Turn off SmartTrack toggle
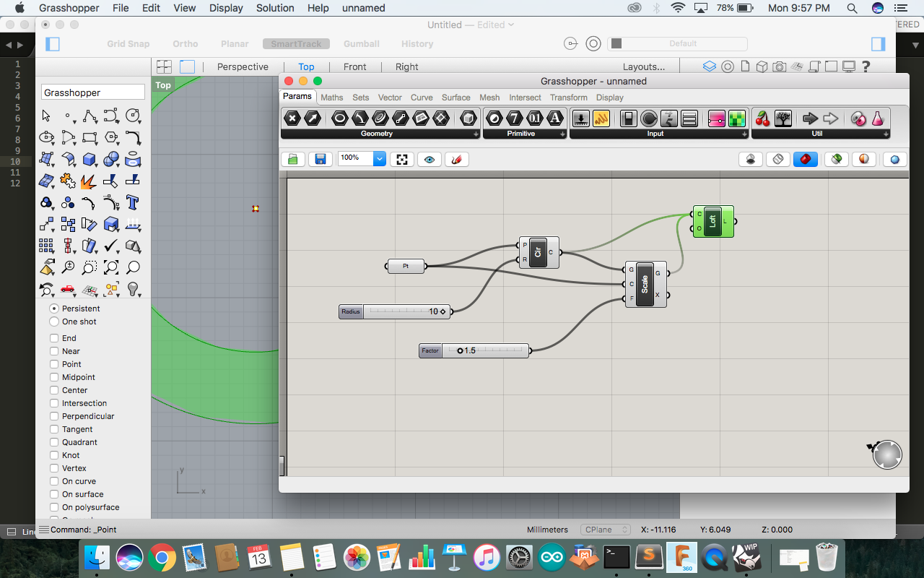924x578 pixels. tap(297, 43)
